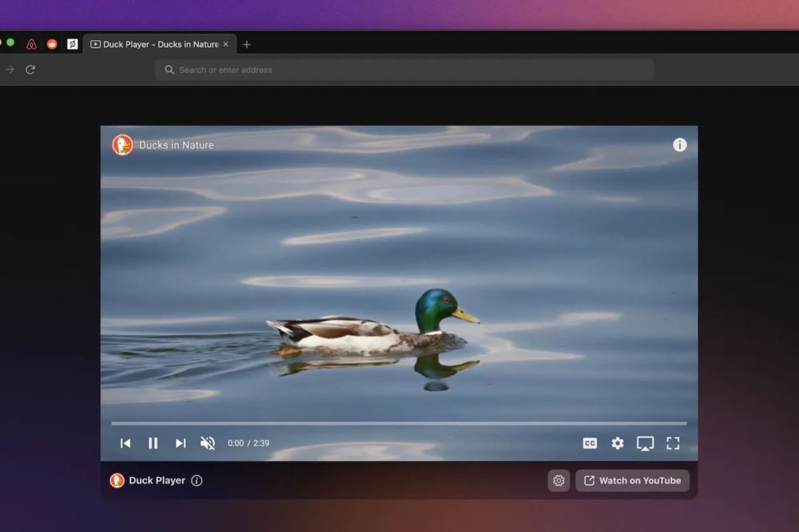Open the Reddit pinned tab

52,44
